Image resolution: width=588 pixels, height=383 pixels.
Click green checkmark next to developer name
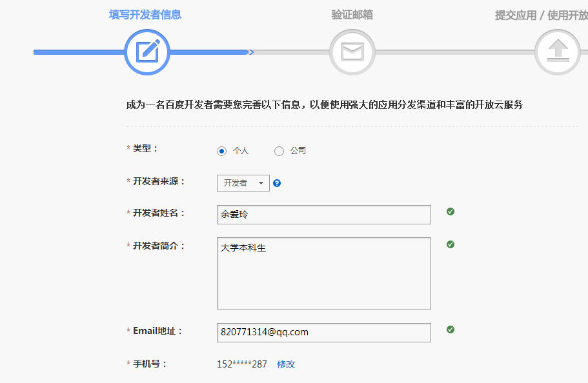[x=451, y=211]
